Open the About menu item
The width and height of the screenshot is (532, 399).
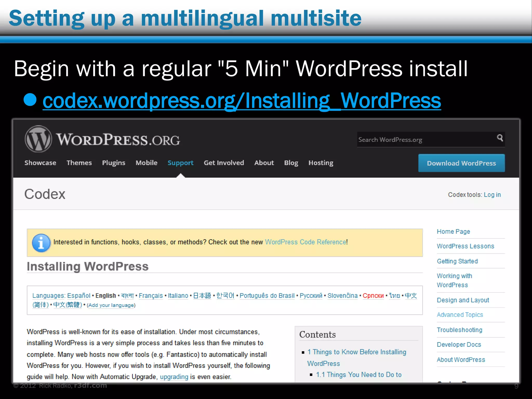pyautogui.click(x=264, y=163)
